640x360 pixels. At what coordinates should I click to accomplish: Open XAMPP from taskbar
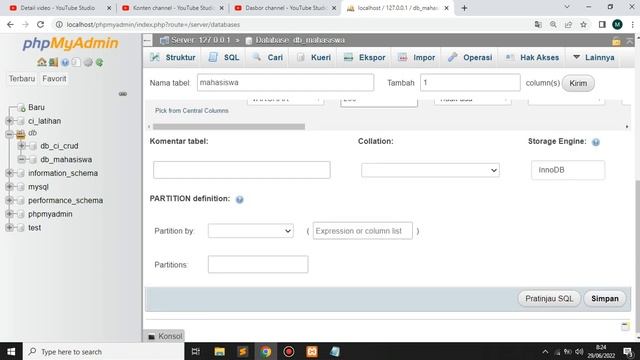click(312, 351)
